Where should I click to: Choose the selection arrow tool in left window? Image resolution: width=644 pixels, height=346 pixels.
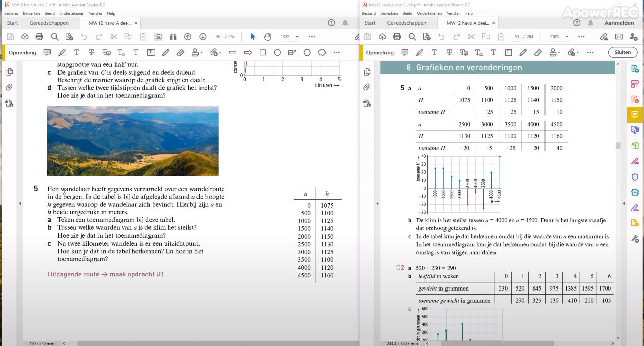[x=253, y=37]
